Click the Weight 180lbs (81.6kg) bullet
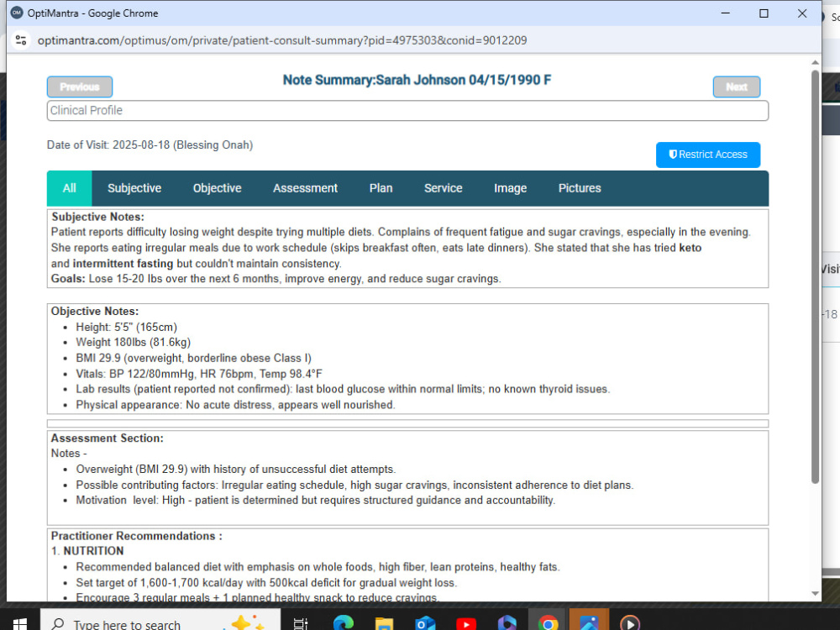This screenshot has height=630, width=840. pos(133,343)
